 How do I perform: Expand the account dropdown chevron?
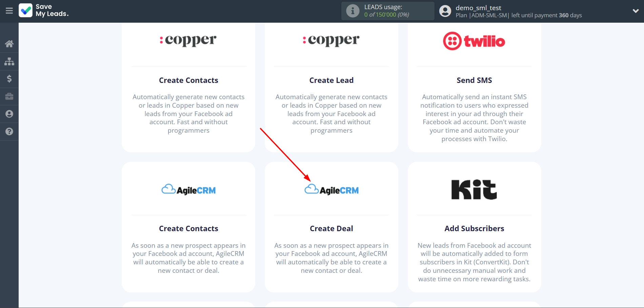click(636, 11)
